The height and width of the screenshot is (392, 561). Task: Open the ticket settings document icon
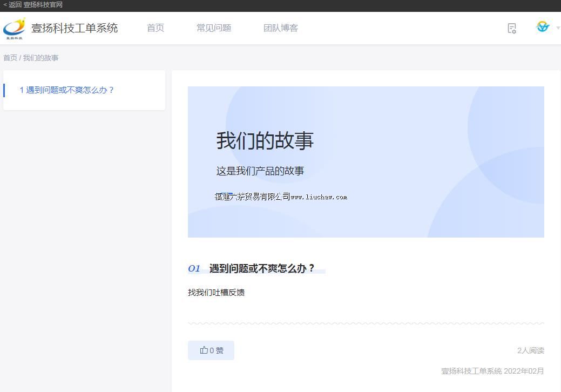tap(512, 28)
